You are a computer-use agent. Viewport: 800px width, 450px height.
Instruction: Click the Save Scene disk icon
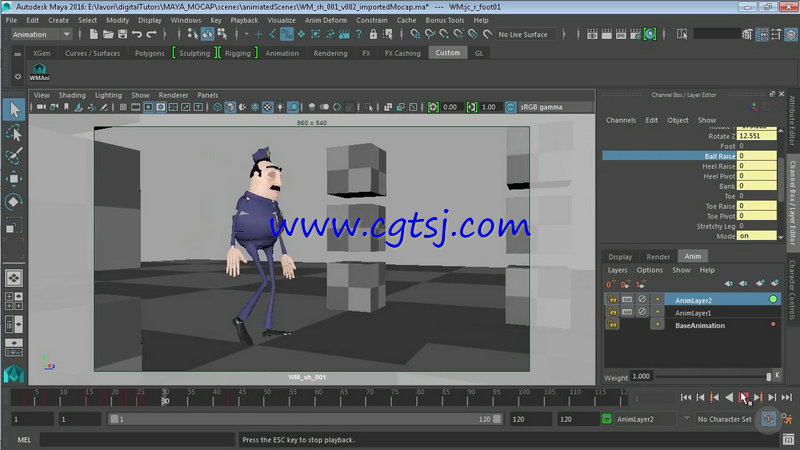[x=122, y=34]
